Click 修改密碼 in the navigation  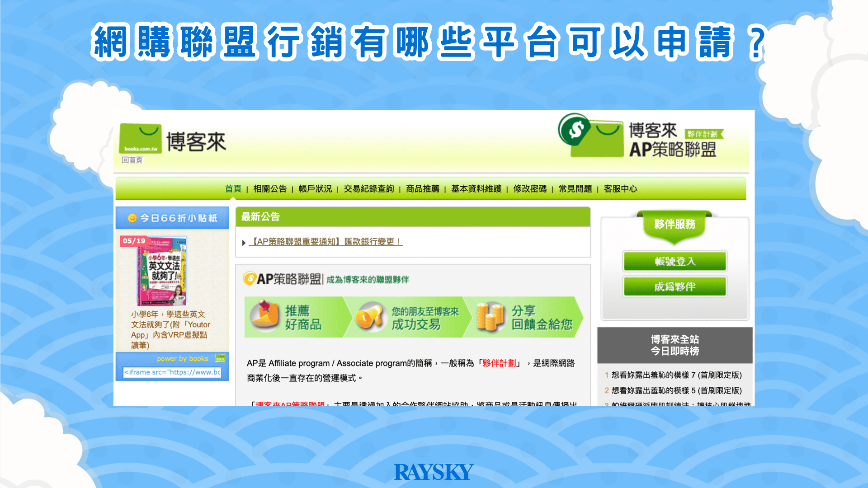(x=530, y=189)
